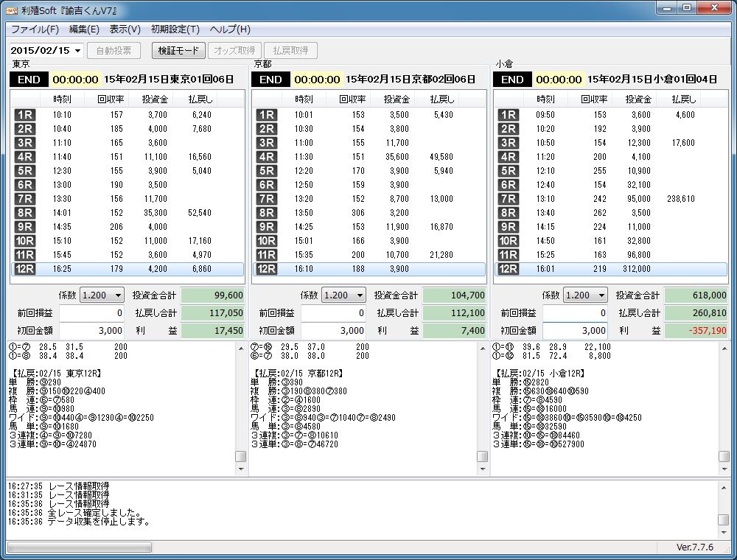Select the 12R badge in the 小倉 list
The height and width of the screenshot is (560, 737).
coord(508,269)
